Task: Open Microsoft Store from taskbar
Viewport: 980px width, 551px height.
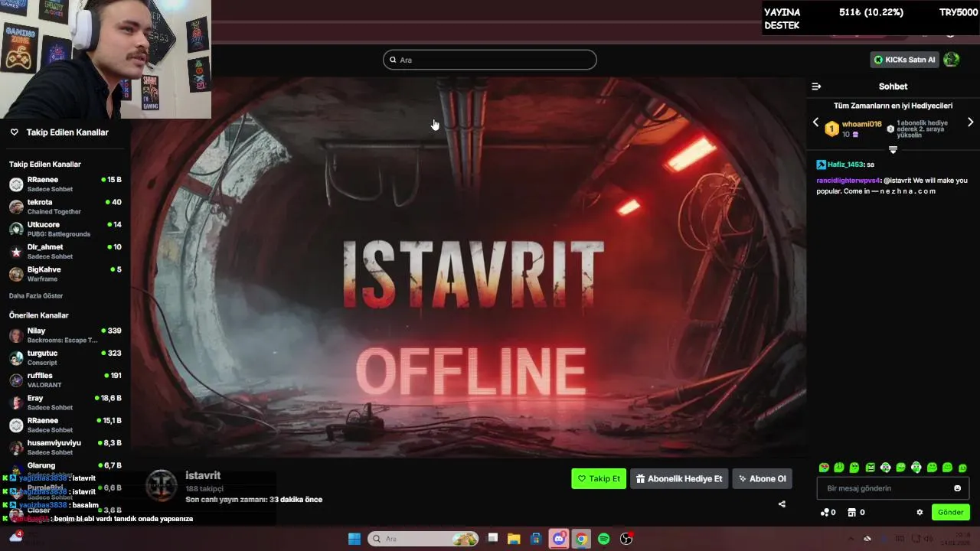Action: 536,539
